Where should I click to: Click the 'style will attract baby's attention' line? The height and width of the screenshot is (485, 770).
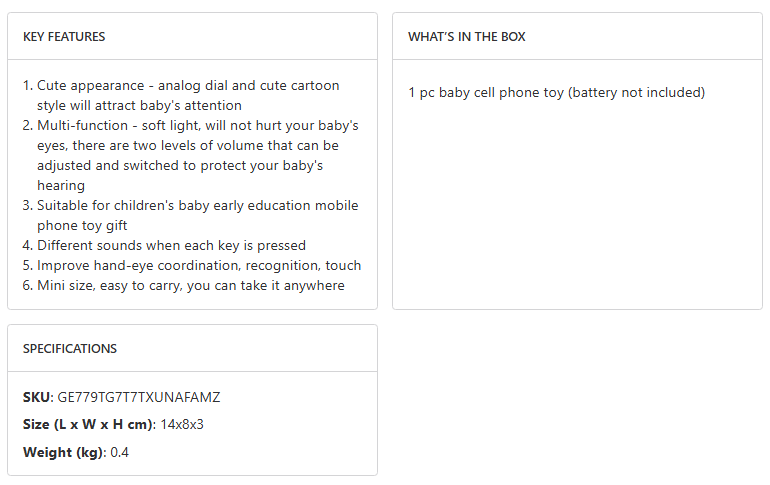point(139,106)
